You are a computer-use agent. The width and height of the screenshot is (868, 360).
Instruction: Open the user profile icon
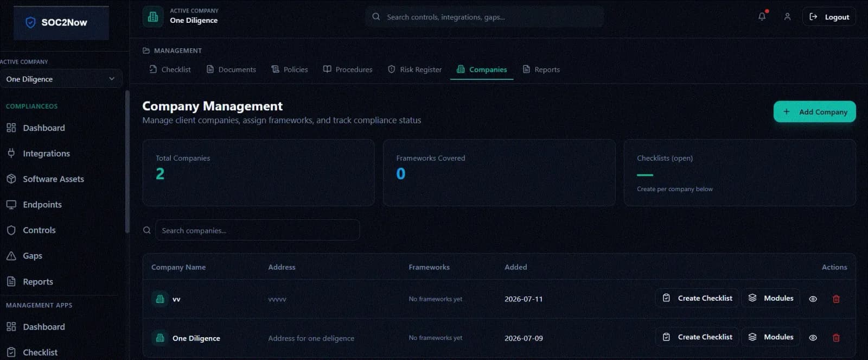click(x=787, y=17)
